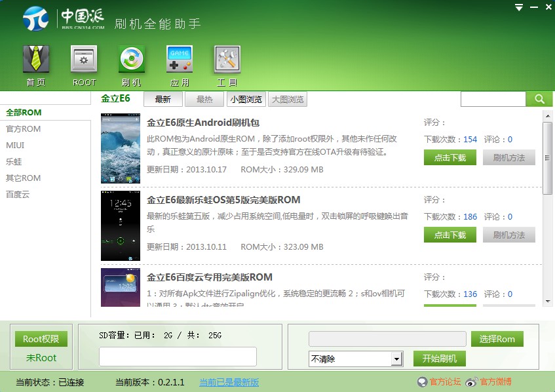Open 金立E6原生Android刷机包 thumbnail

(121, 148)
